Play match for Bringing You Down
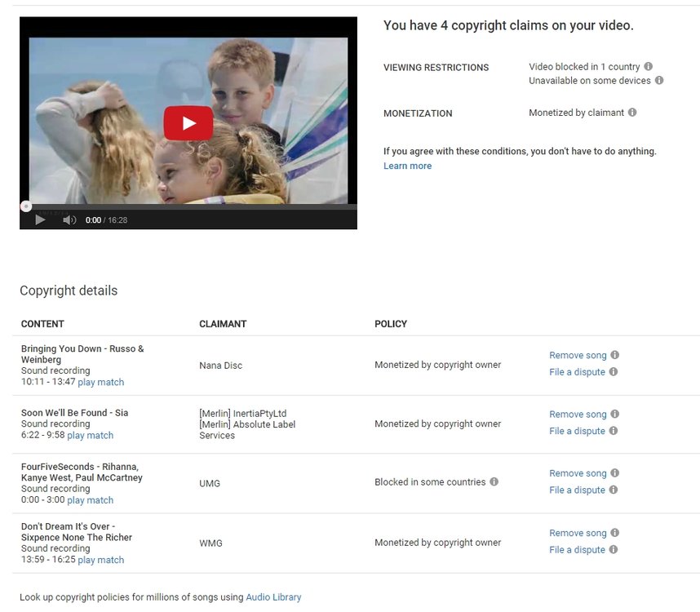Image resolution: width=700 pixels, height=612 pixels. point(101,382)
